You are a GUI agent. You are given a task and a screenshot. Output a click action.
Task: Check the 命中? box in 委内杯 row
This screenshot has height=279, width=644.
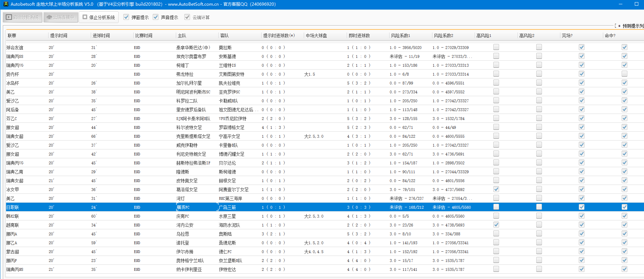coord(625,74)
